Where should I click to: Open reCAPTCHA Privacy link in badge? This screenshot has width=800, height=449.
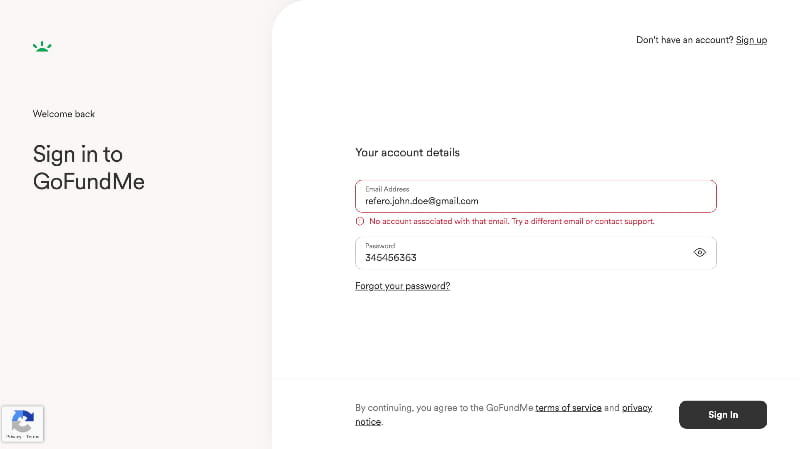(14, 437)
